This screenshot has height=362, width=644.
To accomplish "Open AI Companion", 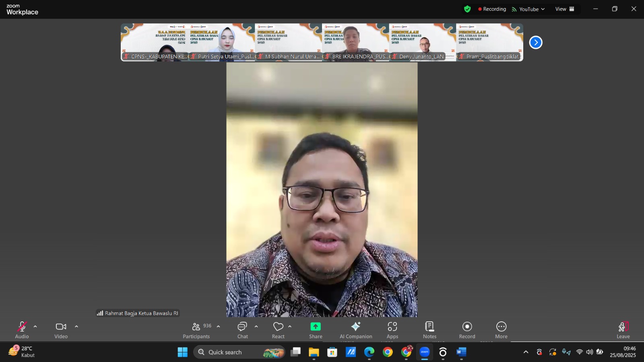I will [355, 330].
